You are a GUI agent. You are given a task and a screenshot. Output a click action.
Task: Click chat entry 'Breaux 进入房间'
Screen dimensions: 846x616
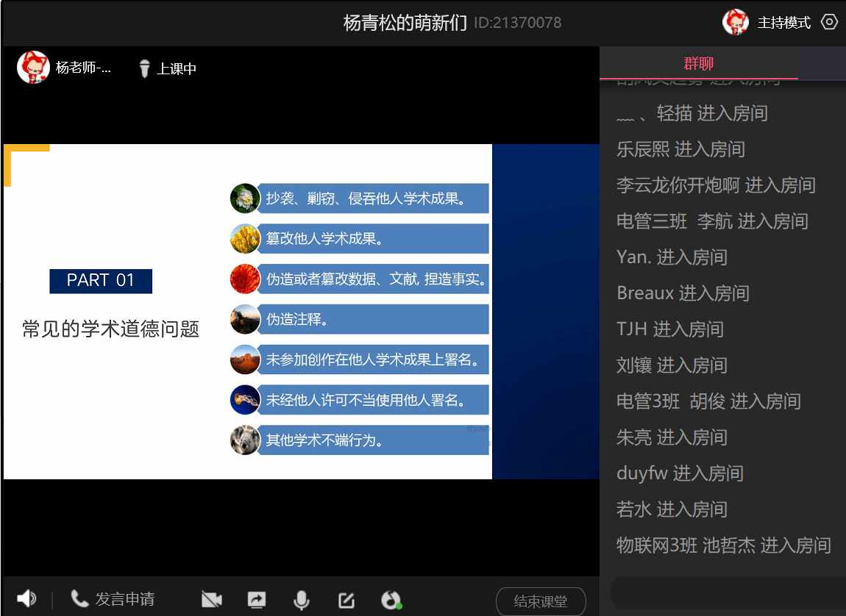[683, 293]
